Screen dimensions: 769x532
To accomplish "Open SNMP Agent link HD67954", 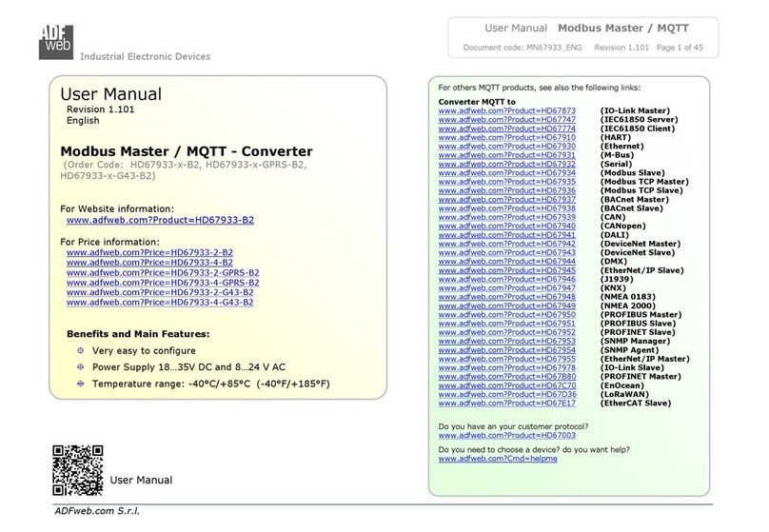I will (507, 350).
